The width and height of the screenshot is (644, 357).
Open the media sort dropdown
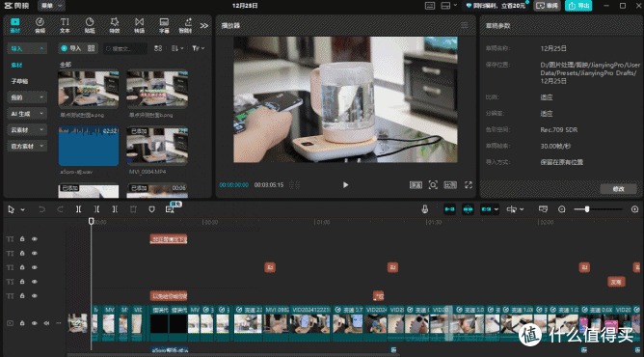(x=177, y=48)
